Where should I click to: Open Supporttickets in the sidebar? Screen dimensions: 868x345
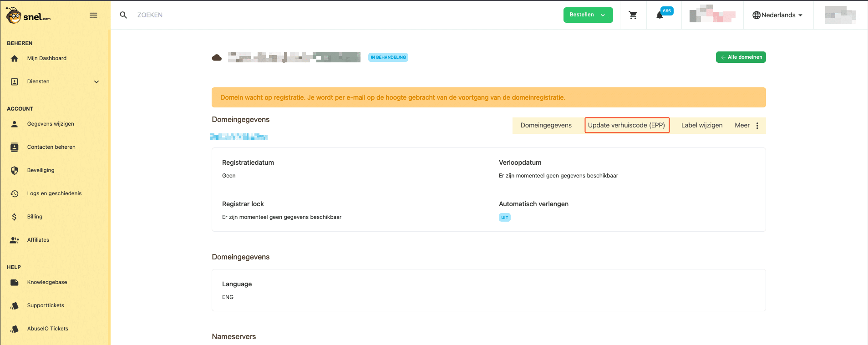46,305
